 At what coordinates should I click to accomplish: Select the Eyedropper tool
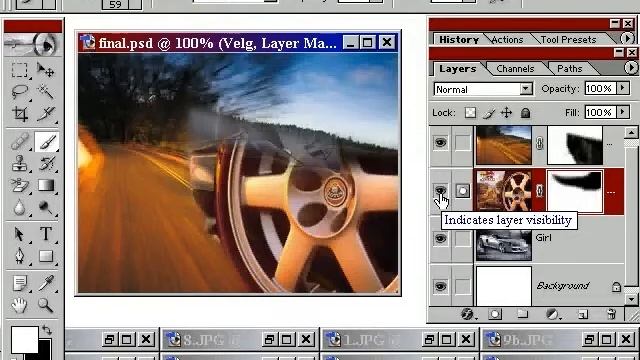tap(46, 283)
